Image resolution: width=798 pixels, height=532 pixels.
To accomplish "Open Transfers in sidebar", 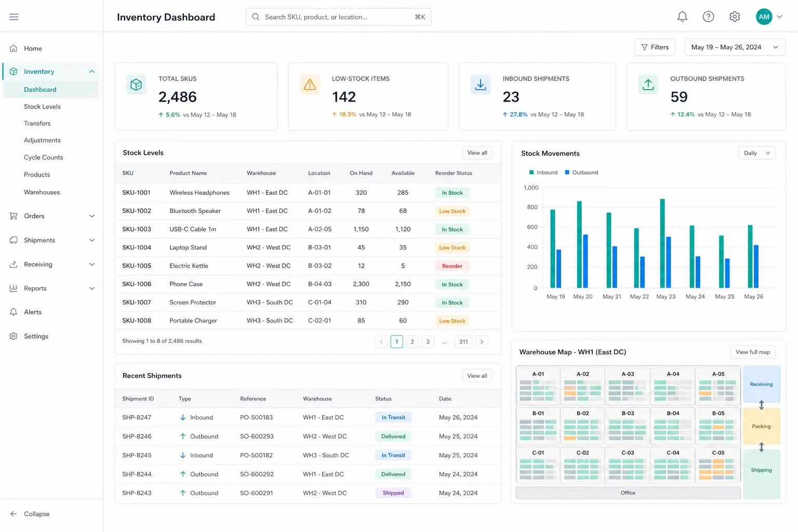I will pyautogui.click(x=37, y=124).
